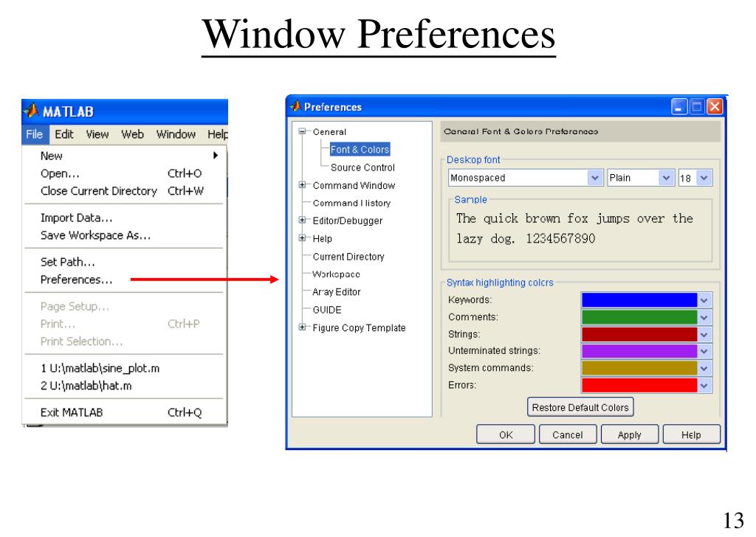The width and height of the screenshot is (756, 537).
Task: Minimize the Preferences window
Action: (679, 106)
